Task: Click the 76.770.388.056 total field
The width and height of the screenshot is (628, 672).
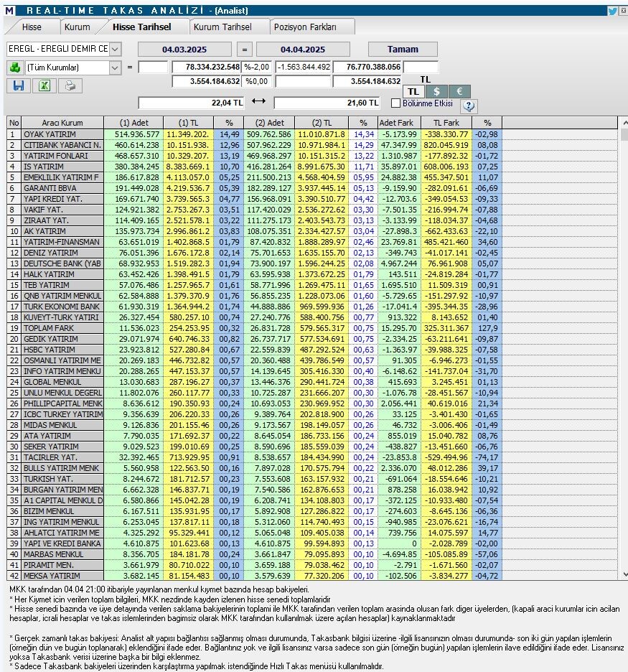Action: pyautogui.click(x=367, y=67)
